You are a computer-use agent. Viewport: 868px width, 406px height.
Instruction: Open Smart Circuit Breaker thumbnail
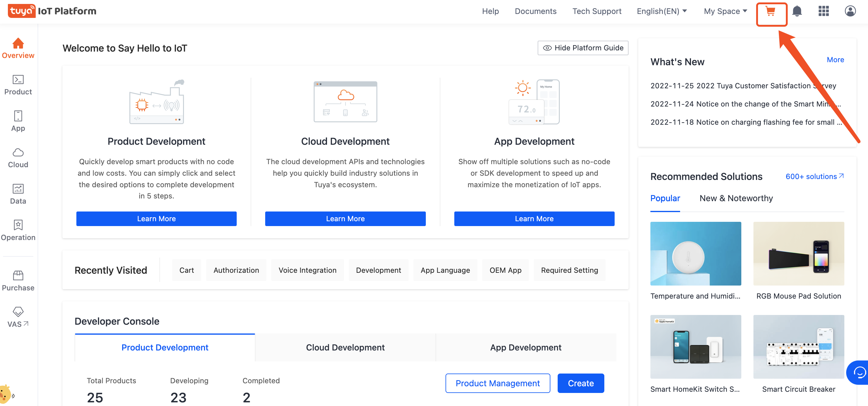[799, 347]
